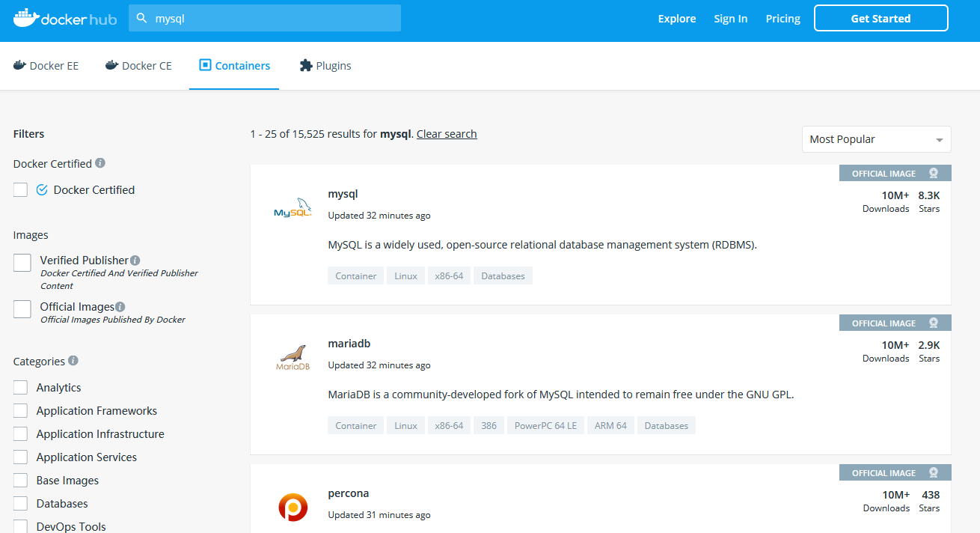Click the MariaDB description text
980x533 pixels.
pyautogui.click(x=561, y=395)
